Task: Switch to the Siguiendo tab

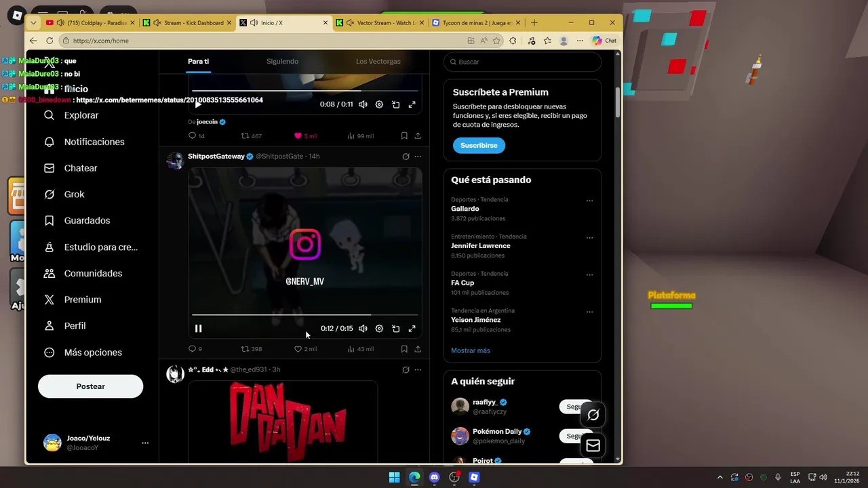Action: pyautogui.click(x=282, y=62)
